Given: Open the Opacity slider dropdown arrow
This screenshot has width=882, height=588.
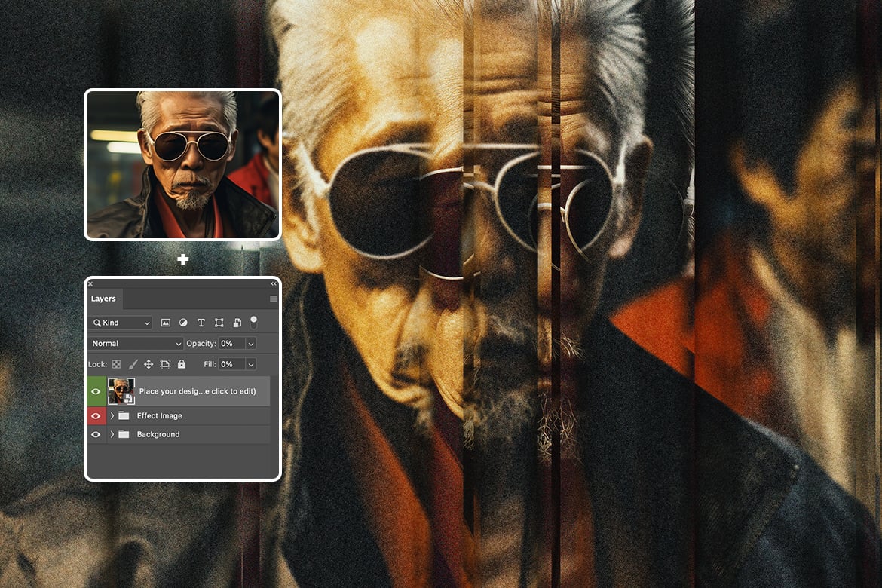Looking at the screenshot, I should 251,343.
